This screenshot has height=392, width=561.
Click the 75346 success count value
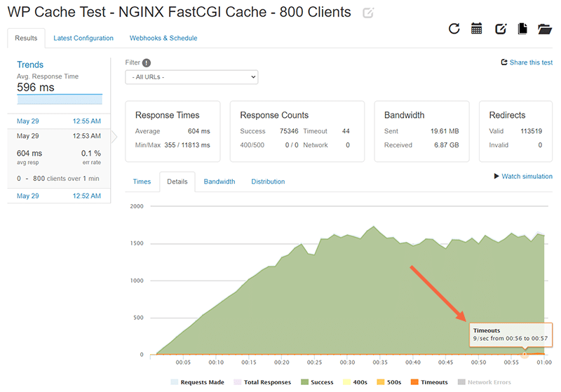tap(289, 131)
